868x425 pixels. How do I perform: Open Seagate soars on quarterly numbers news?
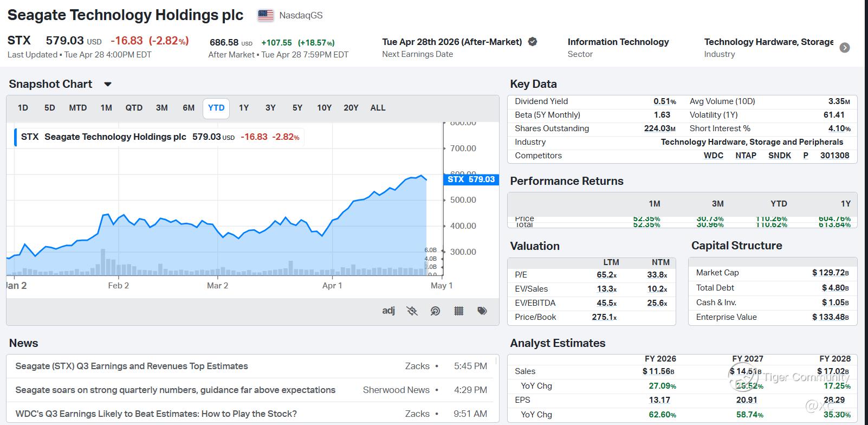[x=175, y=390]
